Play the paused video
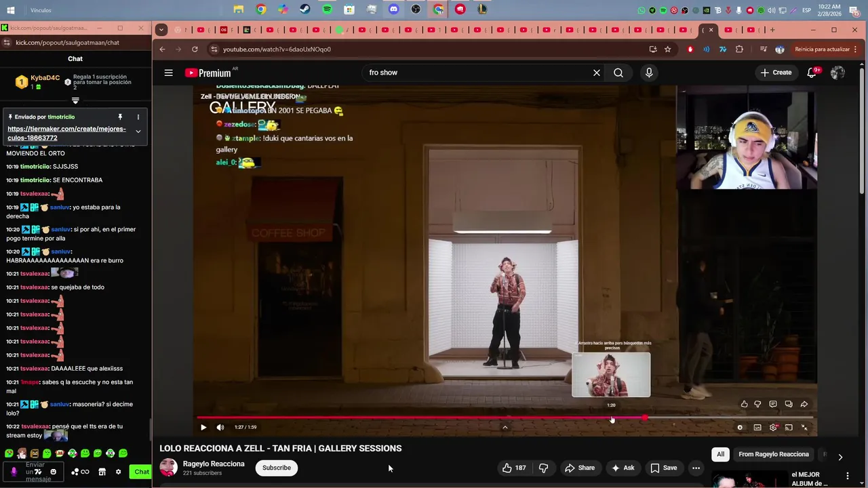868x488 pixels. point(203,427)
